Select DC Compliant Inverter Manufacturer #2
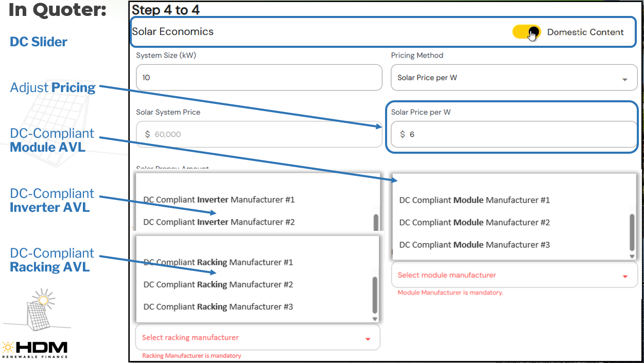The width and height of the screenshot is (644, 363). (219, 222)
